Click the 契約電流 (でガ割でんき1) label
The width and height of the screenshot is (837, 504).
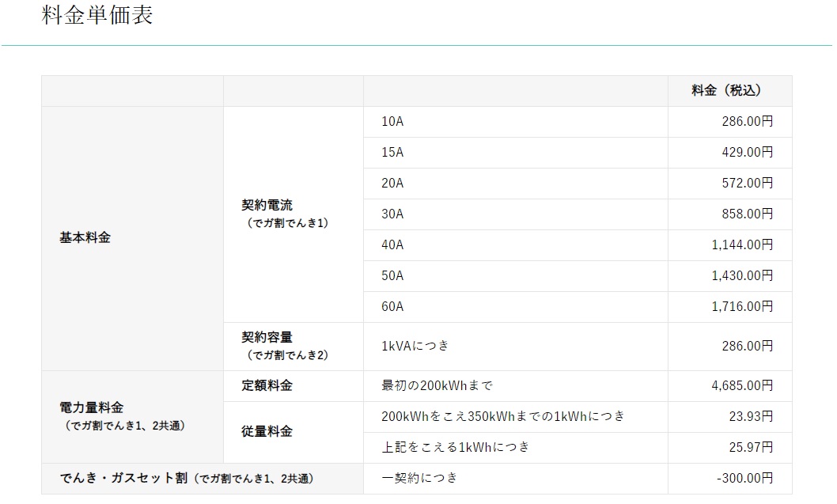coord(284,214)
